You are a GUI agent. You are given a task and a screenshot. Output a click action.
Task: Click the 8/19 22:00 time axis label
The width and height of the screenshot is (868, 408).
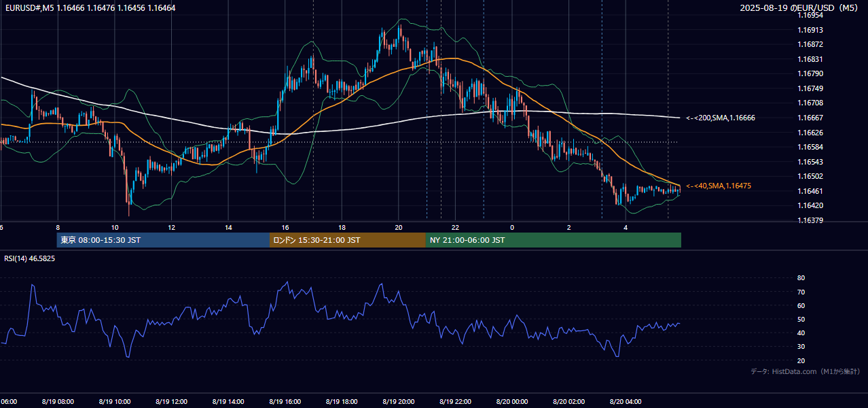[455, 402]
